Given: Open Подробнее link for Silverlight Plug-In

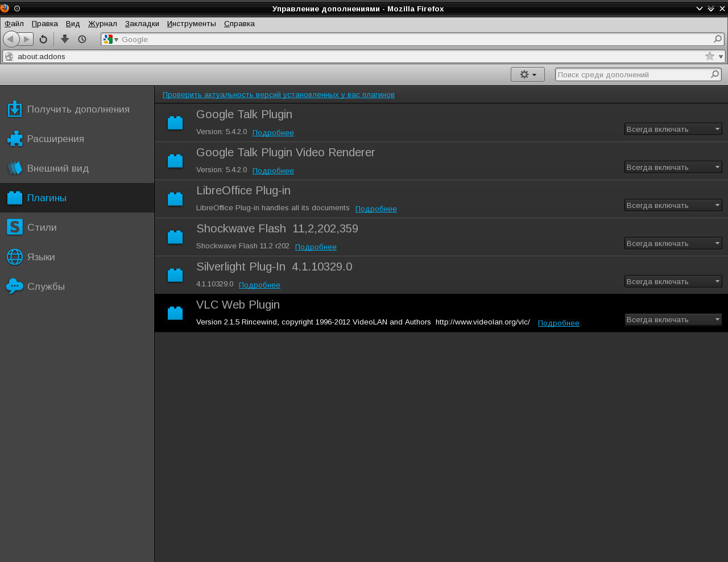Looking at the screenshot, I should click(259, 285).
